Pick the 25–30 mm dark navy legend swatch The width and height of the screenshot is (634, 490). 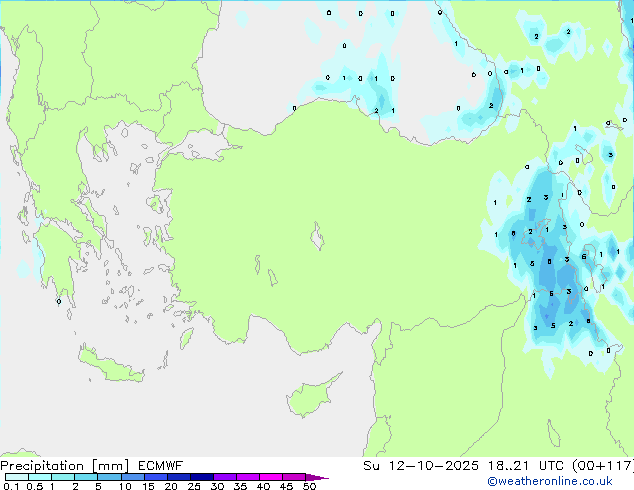coord(202,477)
